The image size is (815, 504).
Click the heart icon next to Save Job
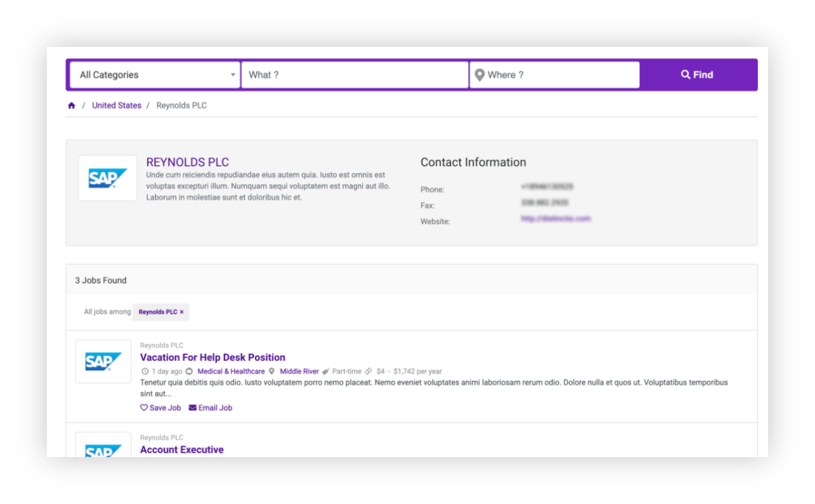[144, 408]
